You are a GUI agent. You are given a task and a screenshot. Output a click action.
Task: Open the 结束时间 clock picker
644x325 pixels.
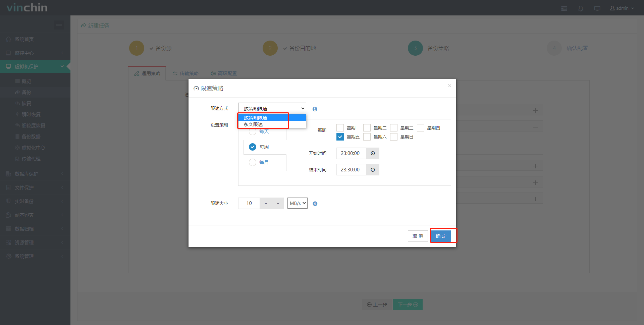373,170
